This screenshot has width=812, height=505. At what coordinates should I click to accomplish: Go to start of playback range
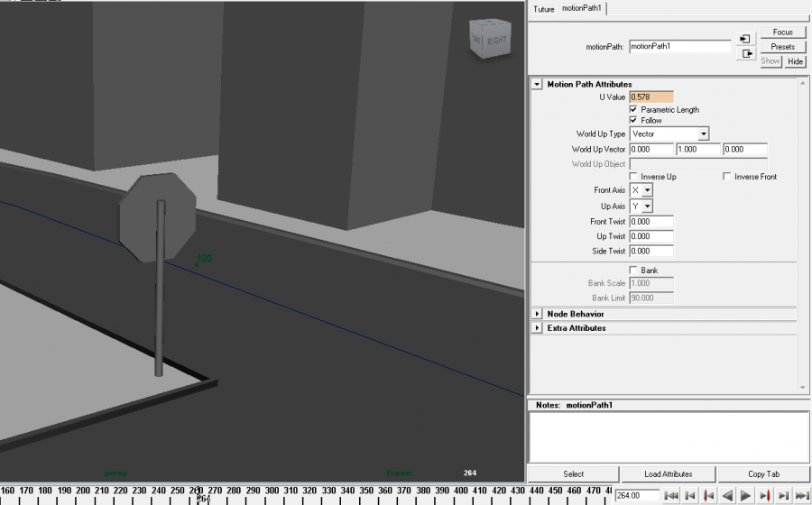[x=671, y=496]
